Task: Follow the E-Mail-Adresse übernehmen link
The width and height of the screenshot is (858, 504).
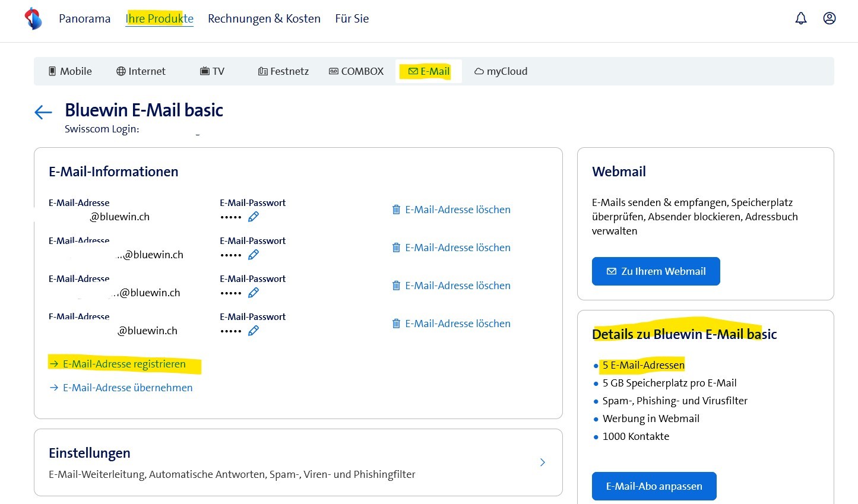Action: click(x=127, y=388)
